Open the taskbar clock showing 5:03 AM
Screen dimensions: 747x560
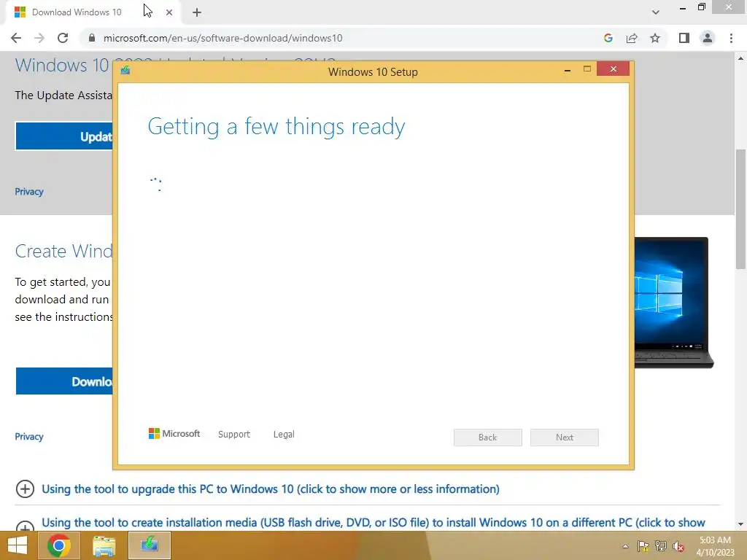point(715,546)
